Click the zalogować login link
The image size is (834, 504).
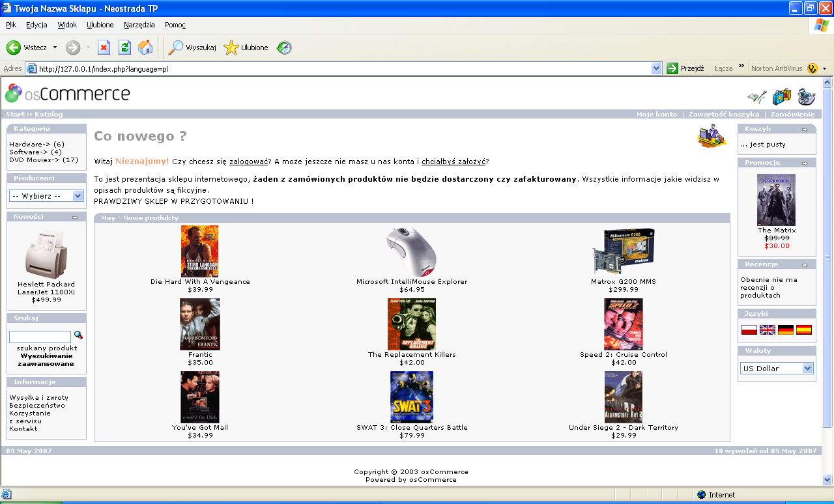249,161
